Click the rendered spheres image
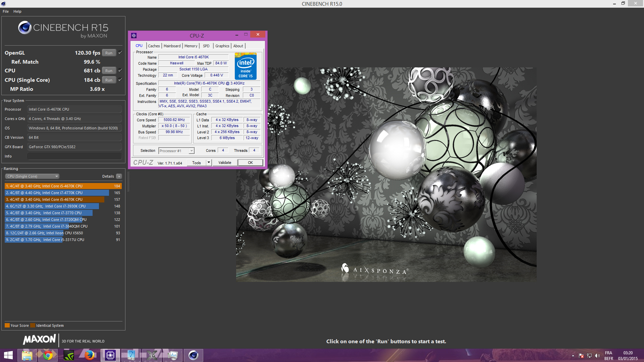 coord(386,174)
